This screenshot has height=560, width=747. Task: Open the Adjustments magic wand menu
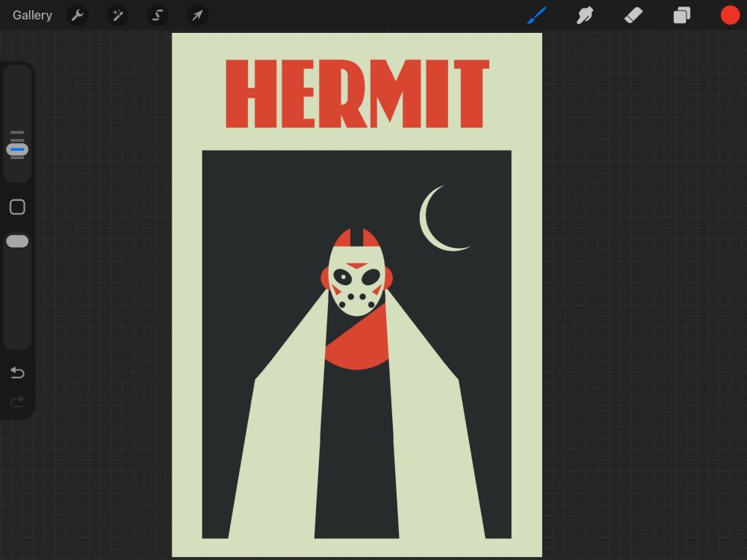pyautogui.click(x=117, y=15)
